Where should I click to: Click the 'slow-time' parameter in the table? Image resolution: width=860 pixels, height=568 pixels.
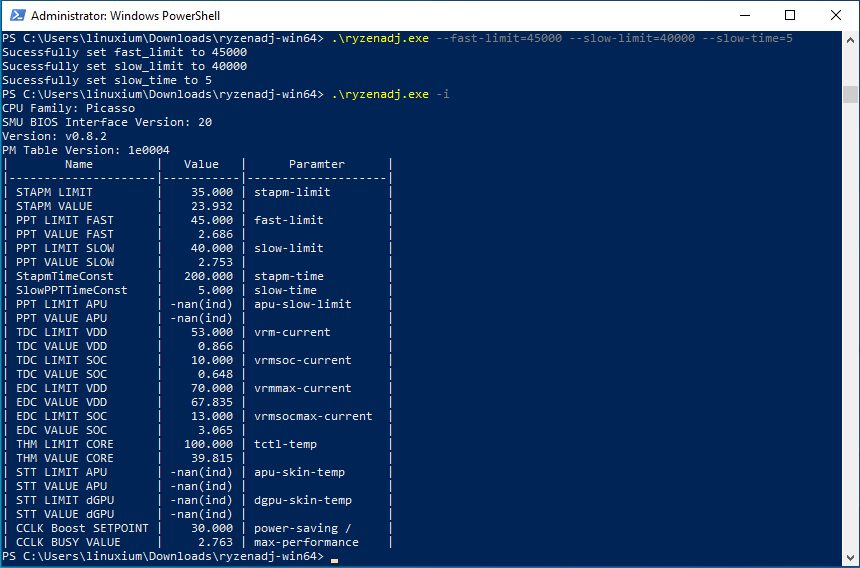(285, 290)
